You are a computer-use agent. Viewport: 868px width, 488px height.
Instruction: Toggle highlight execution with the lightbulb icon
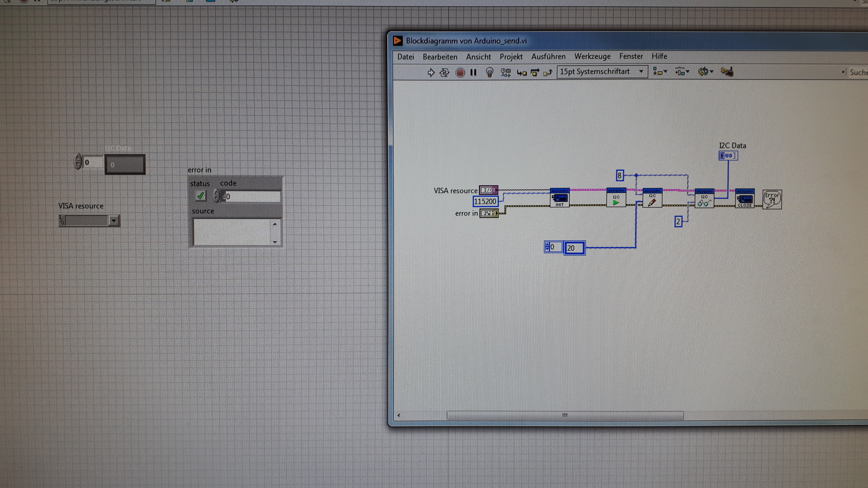[x=490, y=72]
